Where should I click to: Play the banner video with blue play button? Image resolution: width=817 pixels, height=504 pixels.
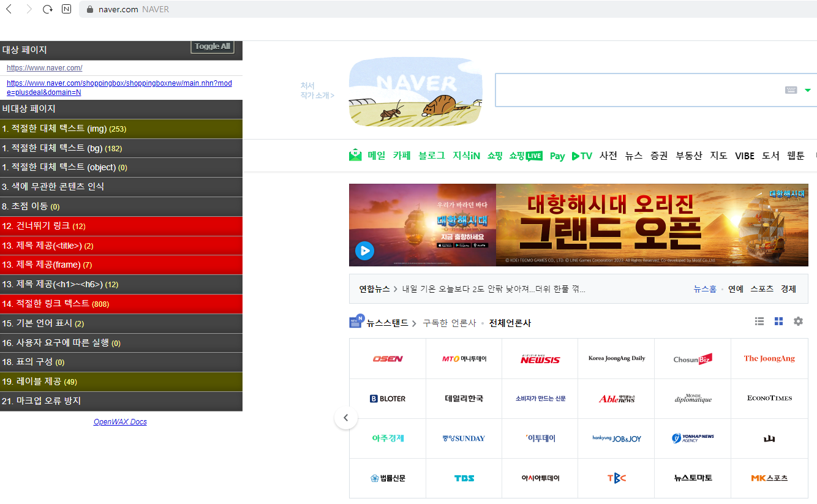click(364, 250)
